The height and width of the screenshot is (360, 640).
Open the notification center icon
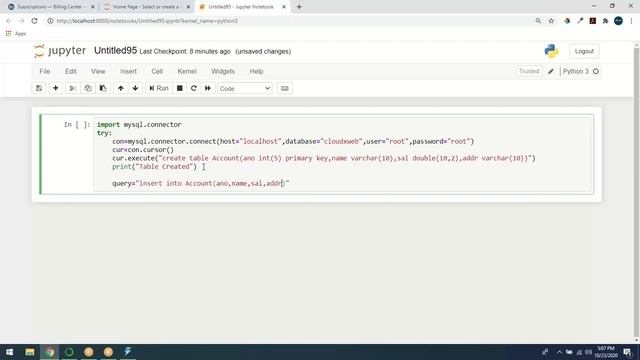point(628,352)
